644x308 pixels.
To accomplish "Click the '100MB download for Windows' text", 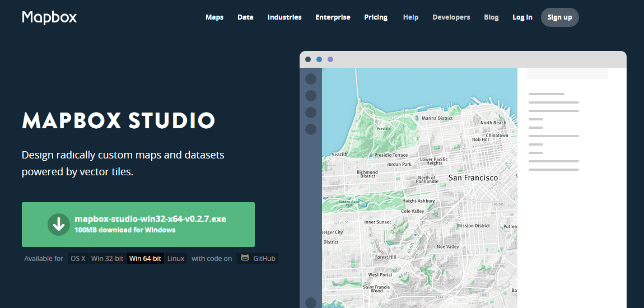I will (x=125, y=230).
